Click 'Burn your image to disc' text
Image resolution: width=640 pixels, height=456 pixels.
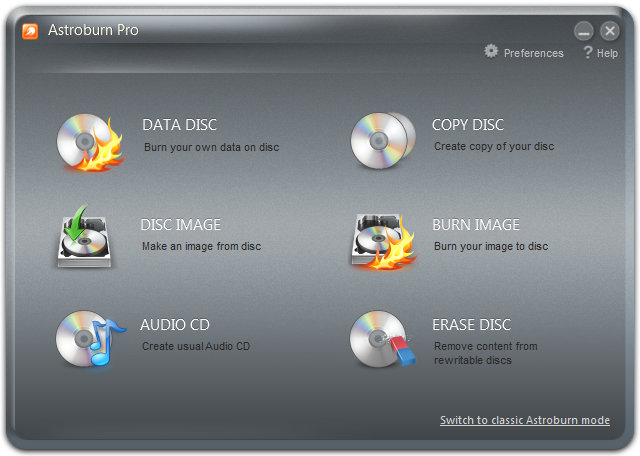[491, 246]
